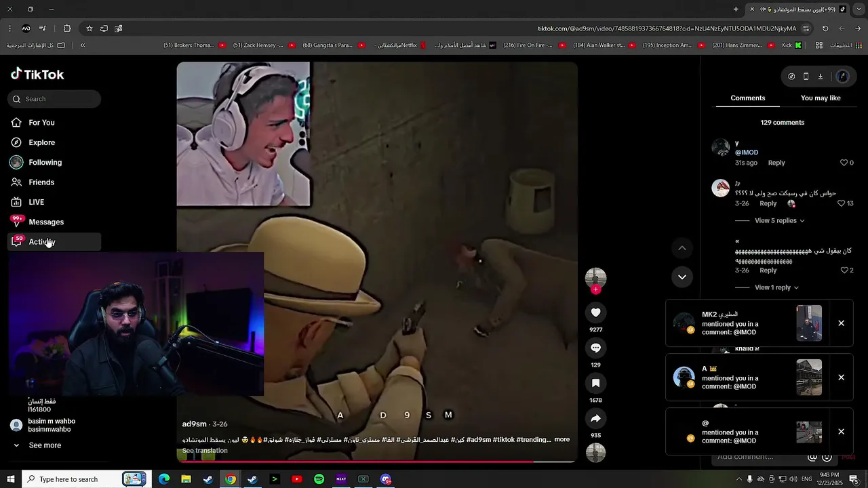The height and width of the screenshot is (488, 868).
Task: Go to the previous video with up arrow
Action: 682,248
